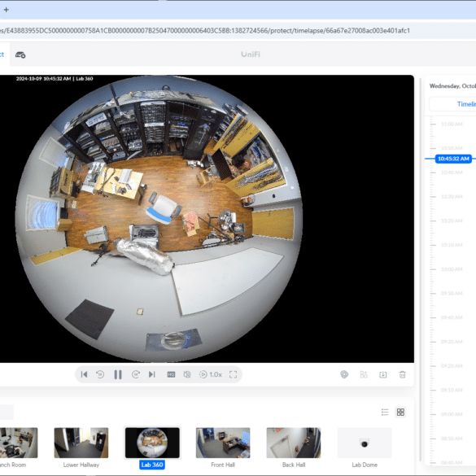Select the Lunch Room camera thumbnail

pos(19,443)
